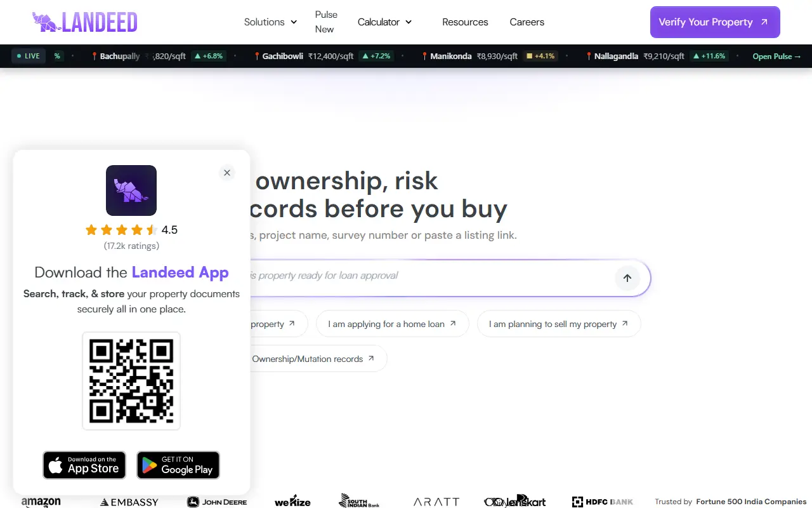
Task: Click the +11.6% Nallagandla change badge
Action: [709, 56]
